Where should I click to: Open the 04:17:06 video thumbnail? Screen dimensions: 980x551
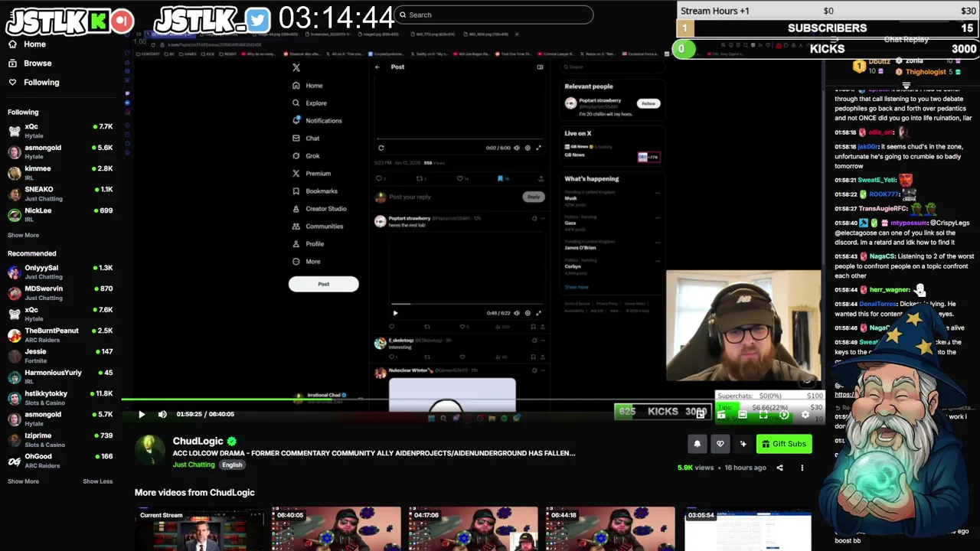(472, 529)
